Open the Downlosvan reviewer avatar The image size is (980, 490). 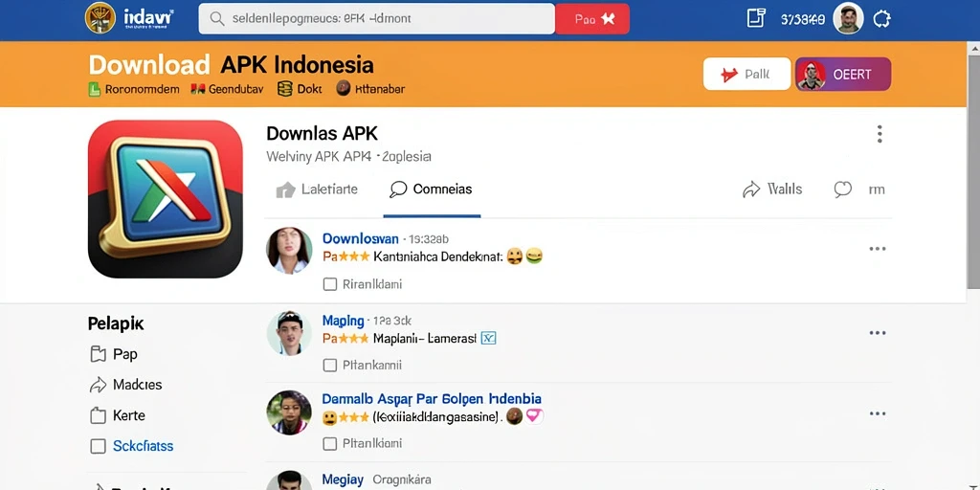coord(289,250)
